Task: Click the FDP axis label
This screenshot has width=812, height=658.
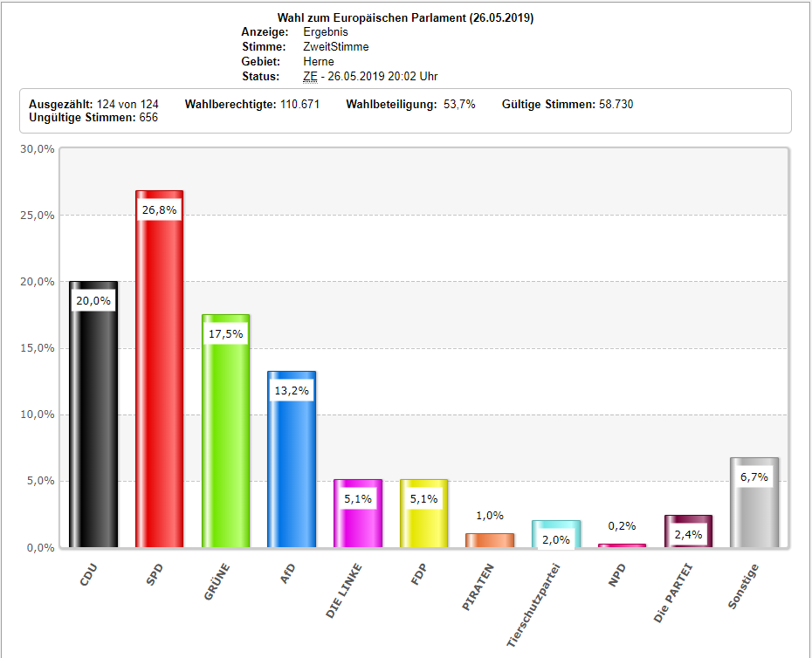Action: click(x=419, y=574)
